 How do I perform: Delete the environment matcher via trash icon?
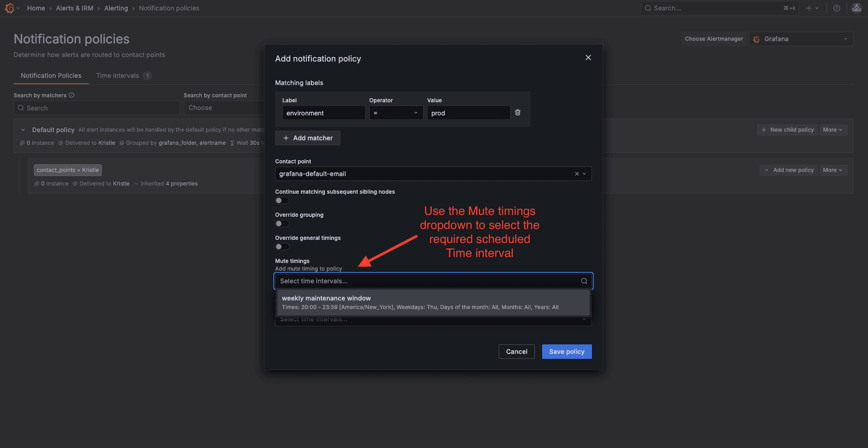click(x=517, y=112)
